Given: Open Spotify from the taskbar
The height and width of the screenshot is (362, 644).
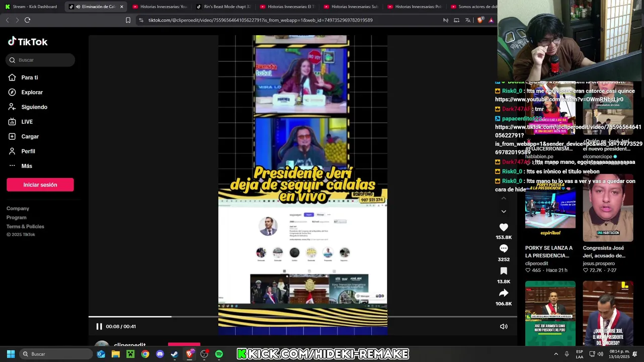Looking at the screenshot, I should (x=219, y=354).
